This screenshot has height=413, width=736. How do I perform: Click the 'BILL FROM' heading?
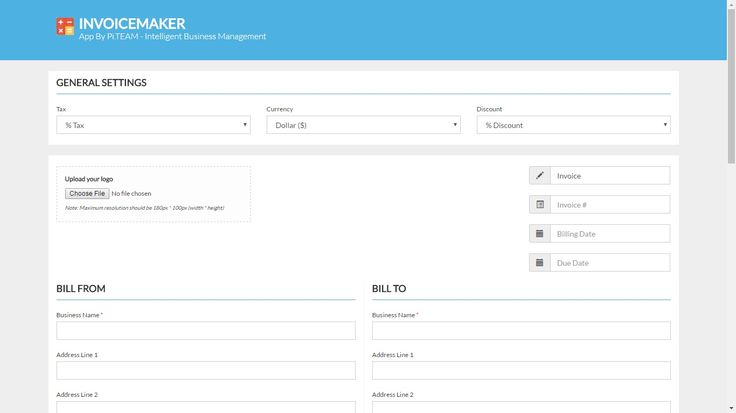(81, 289)
